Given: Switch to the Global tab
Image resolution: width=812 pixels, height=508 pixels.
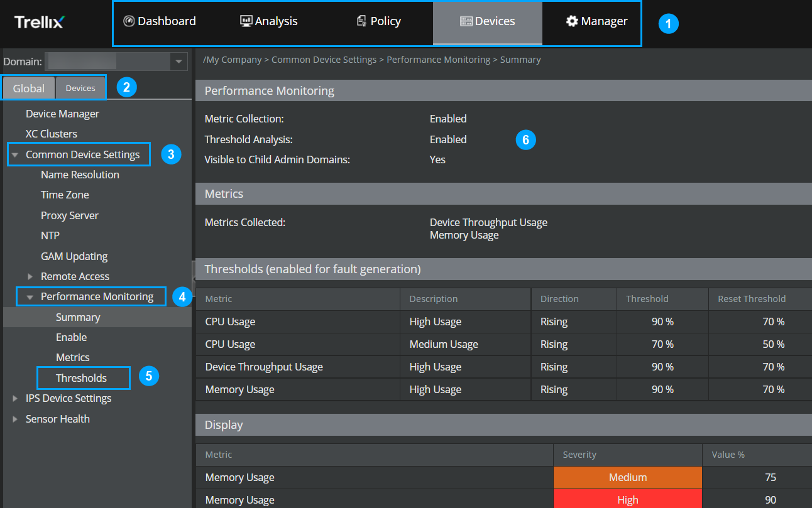Looking at the screenshot, I should tap(29, 89).
